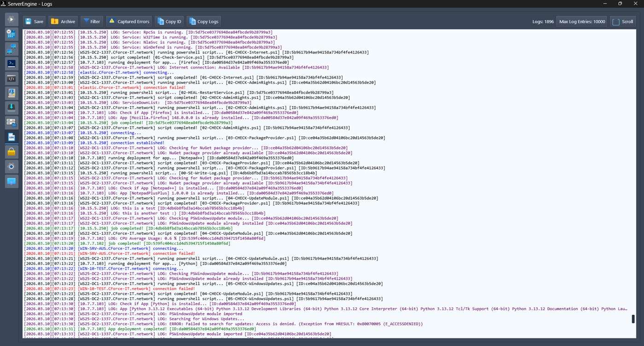Select the 'this is a test' log line
Screen dimensions: 644x346
[134, 208]
